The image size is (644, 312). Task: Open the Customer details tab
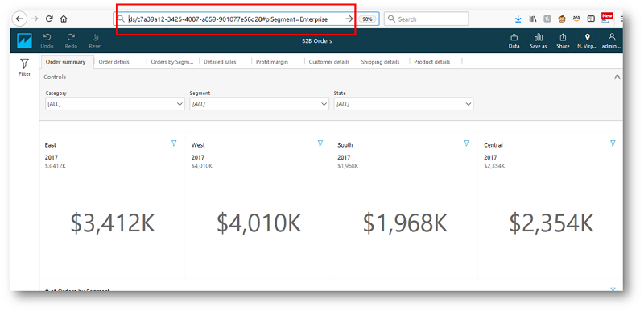(329, 62)
